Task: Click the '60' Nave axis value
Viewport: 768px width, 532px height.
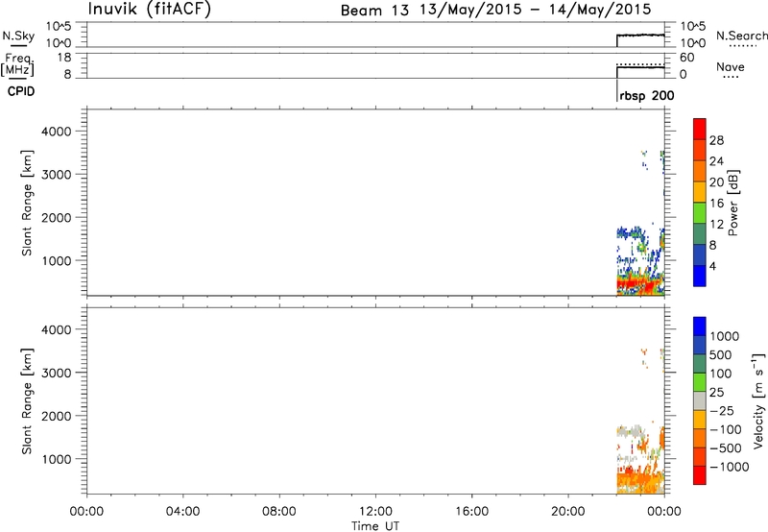Action: click(686, 58)
